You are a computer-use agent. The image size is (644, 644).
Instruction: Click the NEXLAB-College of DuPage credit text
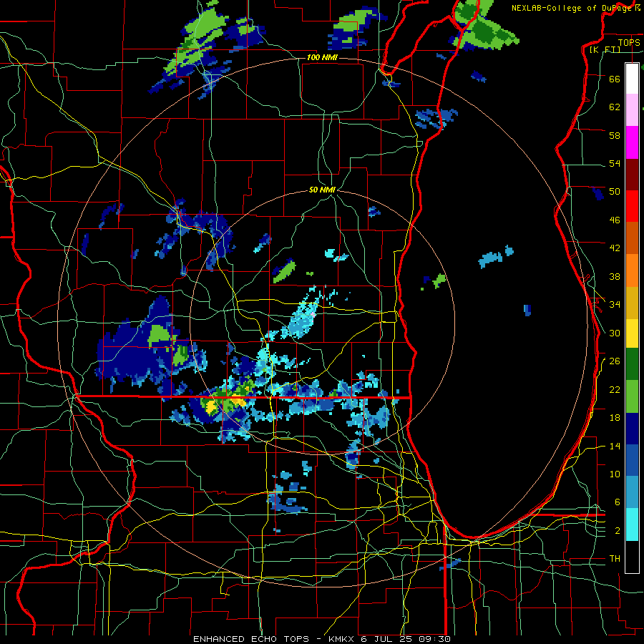pos(575,8)
